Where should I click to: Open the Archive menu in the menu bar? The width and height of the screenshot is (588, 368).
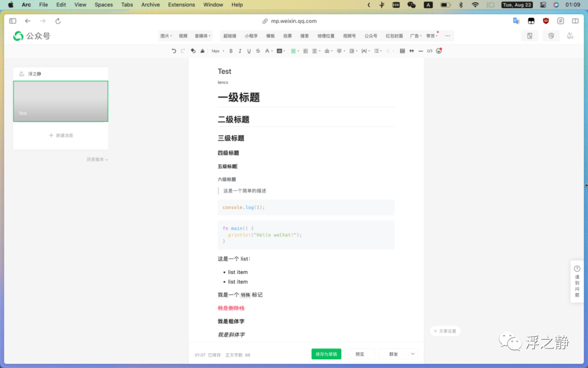150,5
